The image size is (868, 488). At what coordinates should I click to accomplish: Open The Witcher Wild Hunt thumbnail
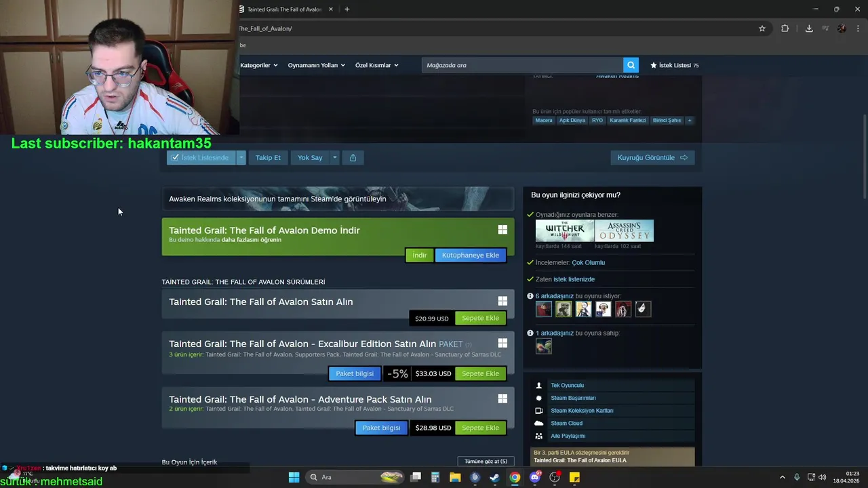564,230
